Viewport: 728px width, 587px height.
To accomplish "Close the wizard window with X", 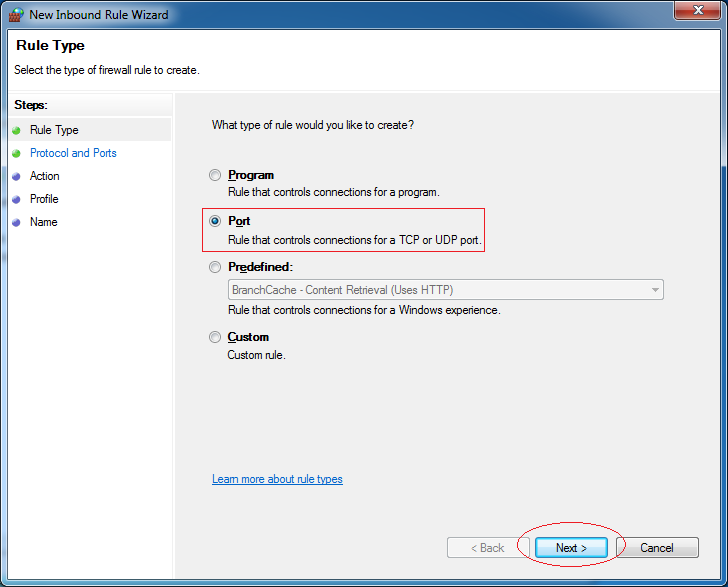I will pos(697,10).
